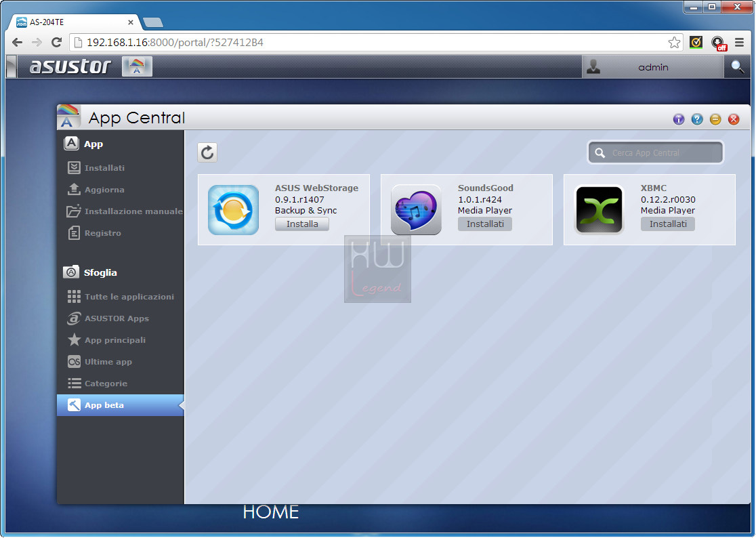The height and width of the screenshot is (538, 756).
Task: Click the ASUSTOR Apps logo icon
Action: (x=74, y=318)
